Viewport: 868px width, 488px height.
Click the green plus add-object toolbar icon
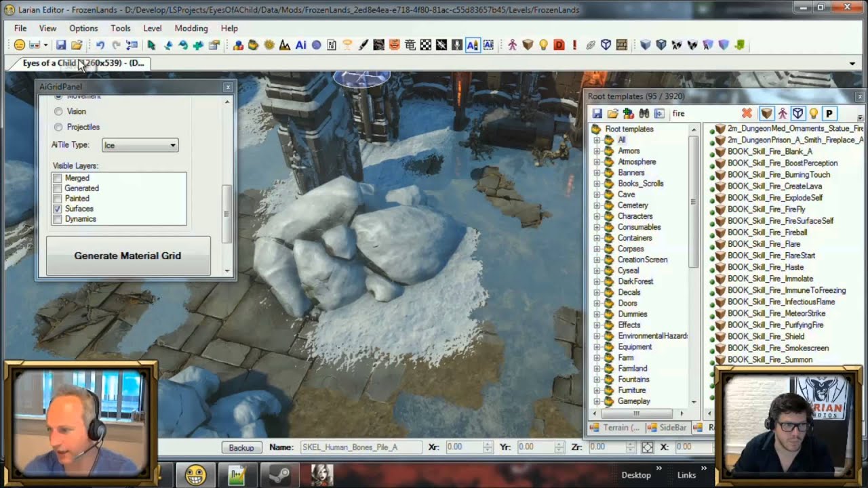point(198,45)
